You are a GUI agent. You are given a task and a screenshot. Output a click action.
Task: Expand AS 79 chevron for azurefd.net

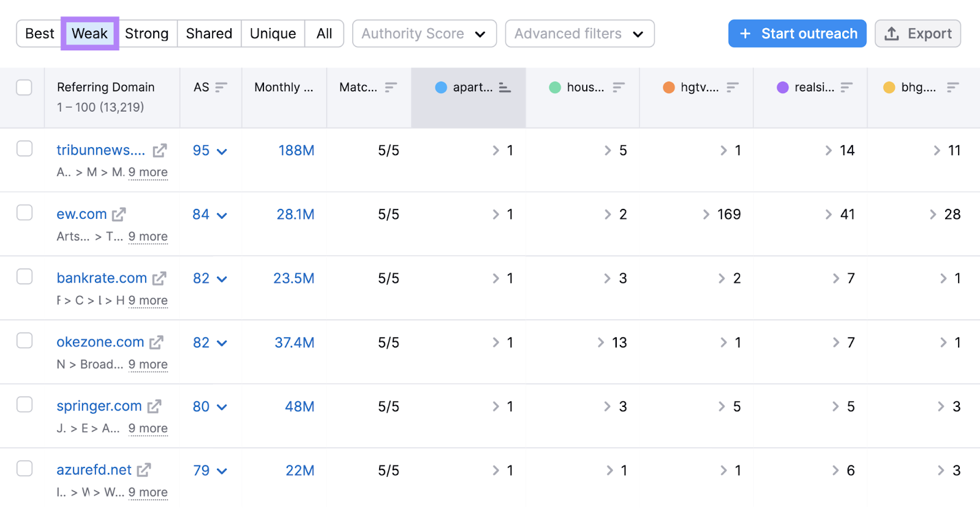222,471
